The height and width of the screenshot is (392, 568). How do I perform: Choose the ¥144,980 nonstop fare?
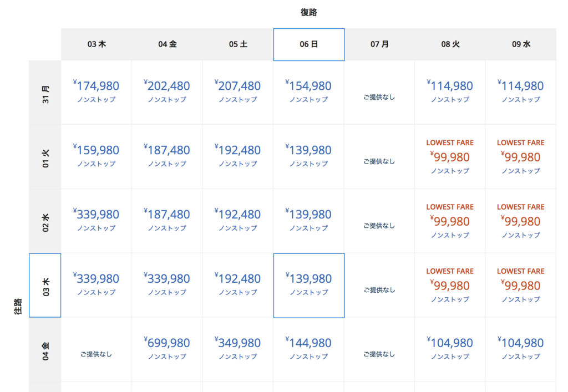(x=309, y=350)
